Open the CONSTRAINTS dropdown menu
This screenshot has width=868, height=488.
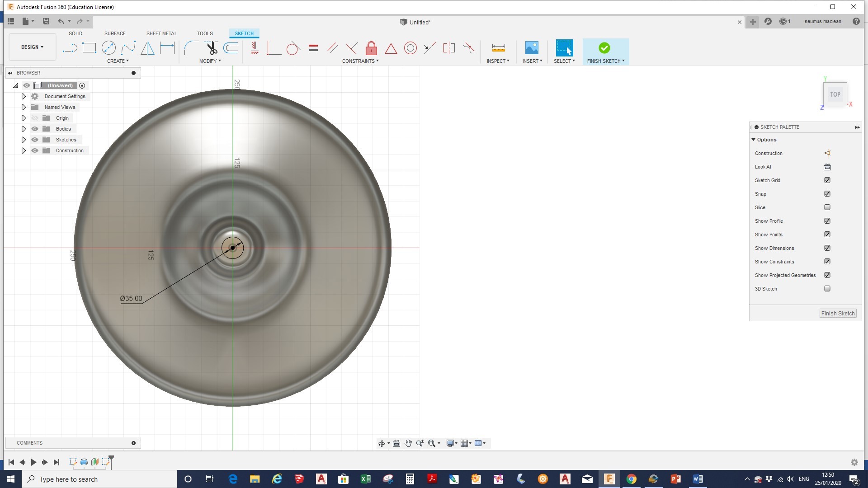pyautogui.click(x=360, y=61)
